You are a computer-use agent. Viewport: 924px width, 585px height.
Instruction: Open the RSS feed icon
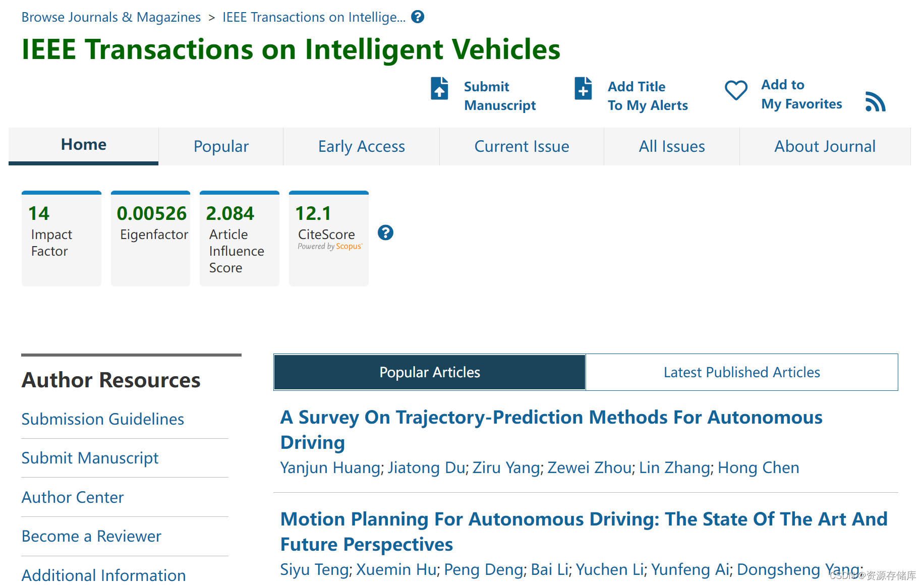875,102
